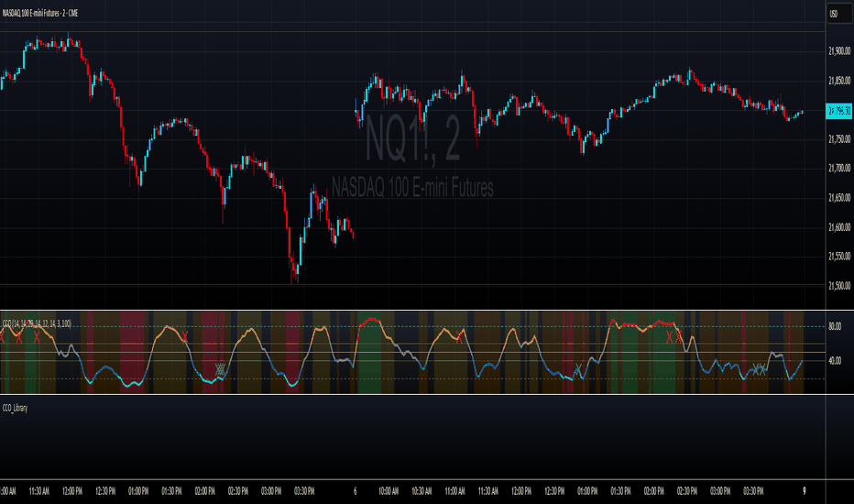Click the 11:00 AM time axis label
854x504 pixels.
pos(454,491)
